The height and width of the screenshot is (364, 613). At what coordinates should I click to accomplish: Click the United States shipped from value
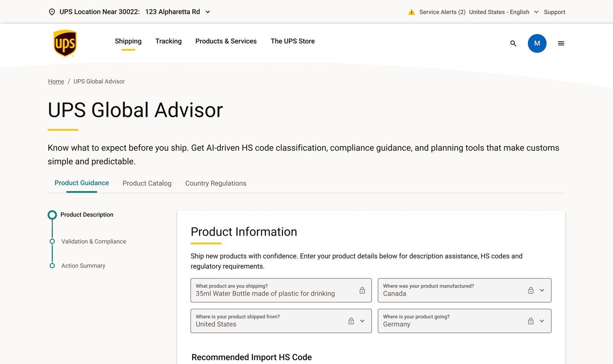(x=216, y=324)
